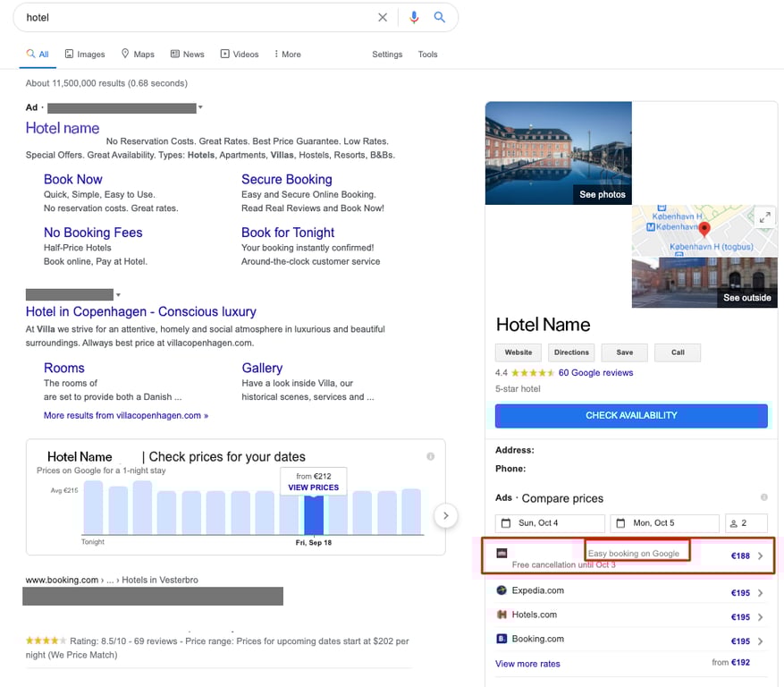Viewport: 784px width, 687px height.
Task: Switch to the Images search tab
Action: click(85, 54)
